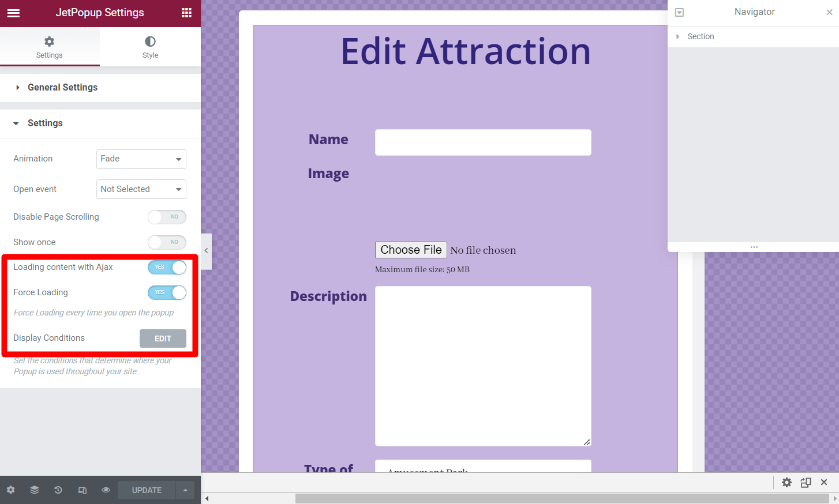Click the Display Conditions EDIT button
The height and width of the screenshot is (504, 839).
point(163,338)
